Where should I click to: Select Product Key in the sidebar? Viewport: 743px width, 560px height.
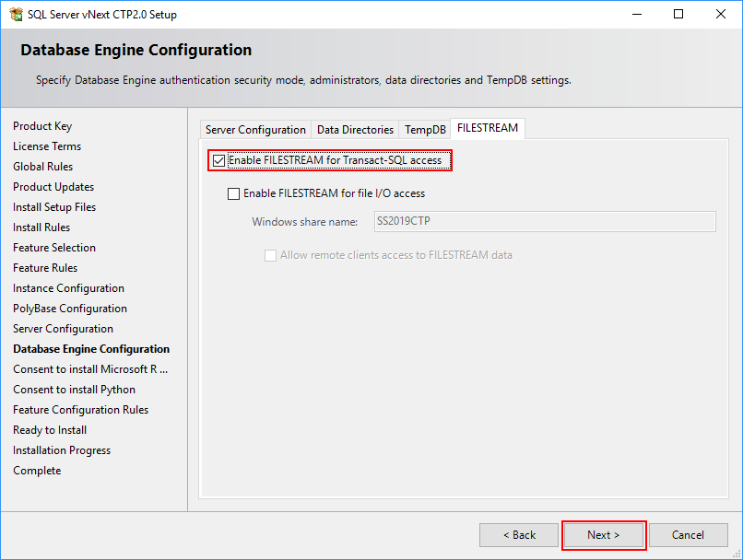click(x=42, y=125)
